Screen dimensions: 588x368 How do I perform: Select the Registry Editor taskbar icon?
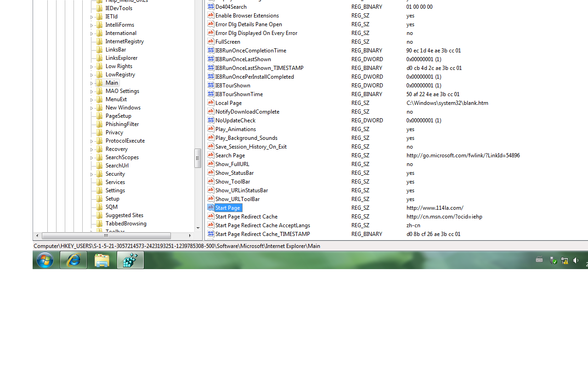coord(130,260)
